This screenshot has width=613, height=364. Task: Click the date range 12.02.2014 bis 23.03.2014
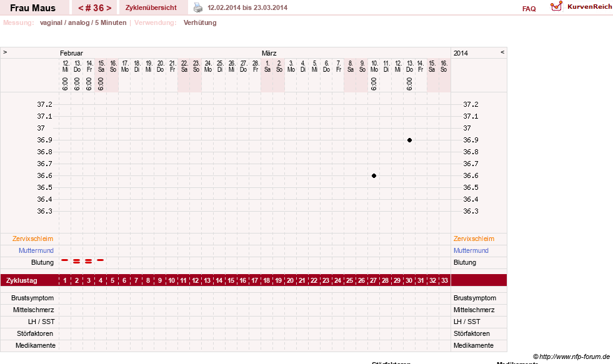tap(247, 7)
